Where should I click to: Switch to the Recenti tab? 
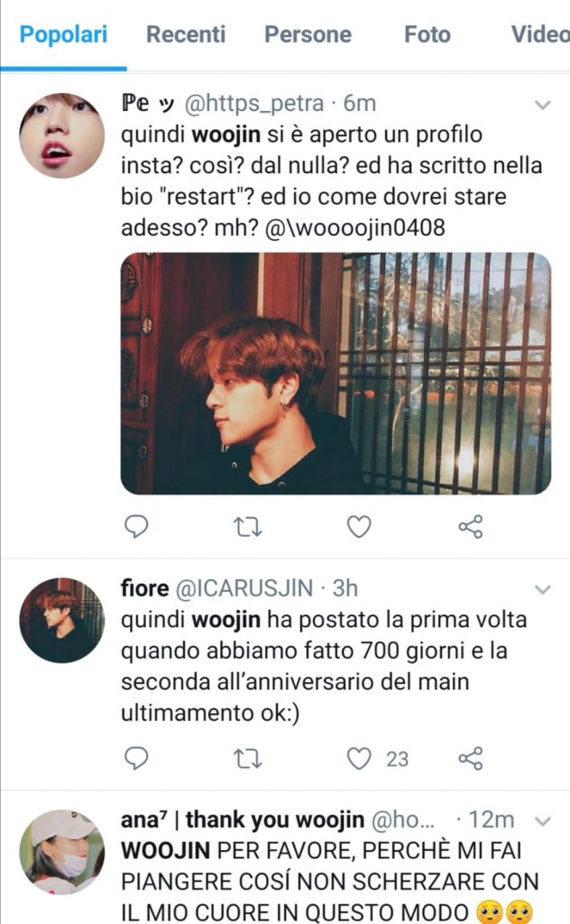(186, 34)
